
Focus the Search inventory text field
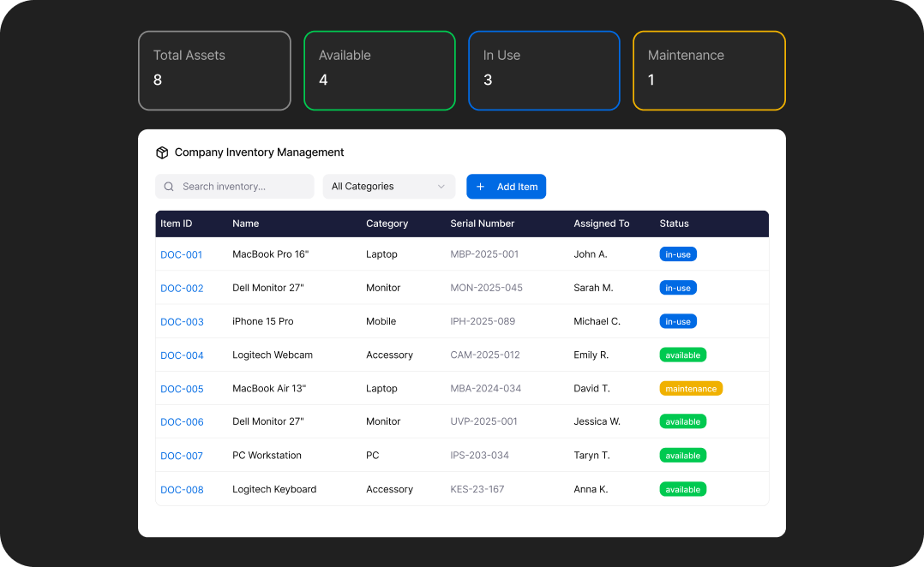pos(244,187)
